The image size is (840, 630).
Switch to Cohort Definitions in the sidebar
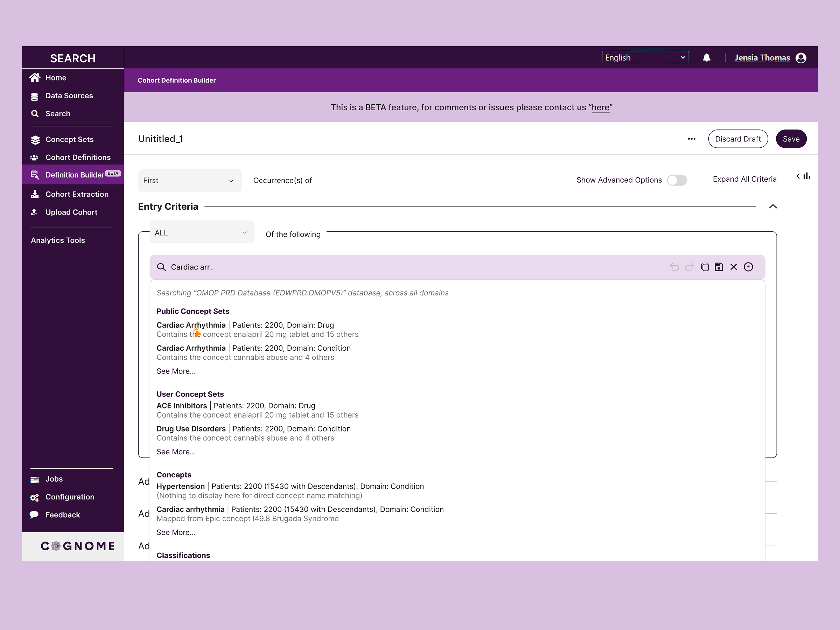point(78,157)
